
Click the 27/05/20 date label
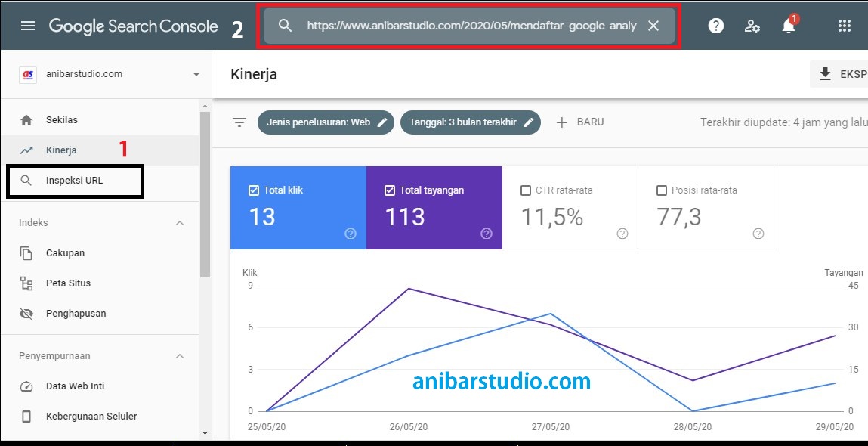(551, 426)
